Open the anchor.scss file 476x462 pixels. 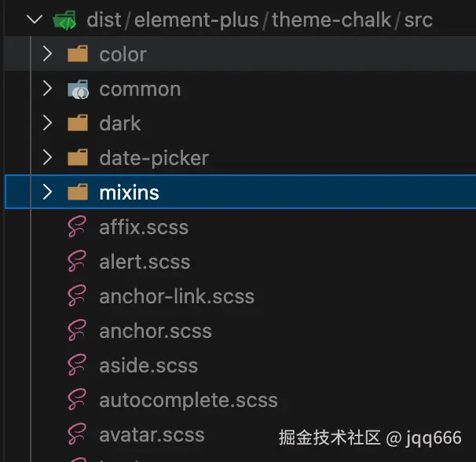[155, 331]
